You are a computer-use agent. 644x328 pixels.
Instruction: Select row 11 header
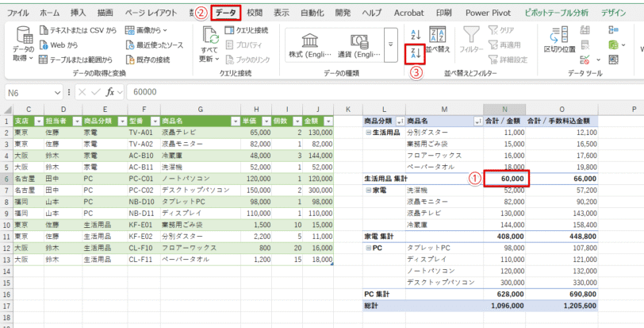6,237
